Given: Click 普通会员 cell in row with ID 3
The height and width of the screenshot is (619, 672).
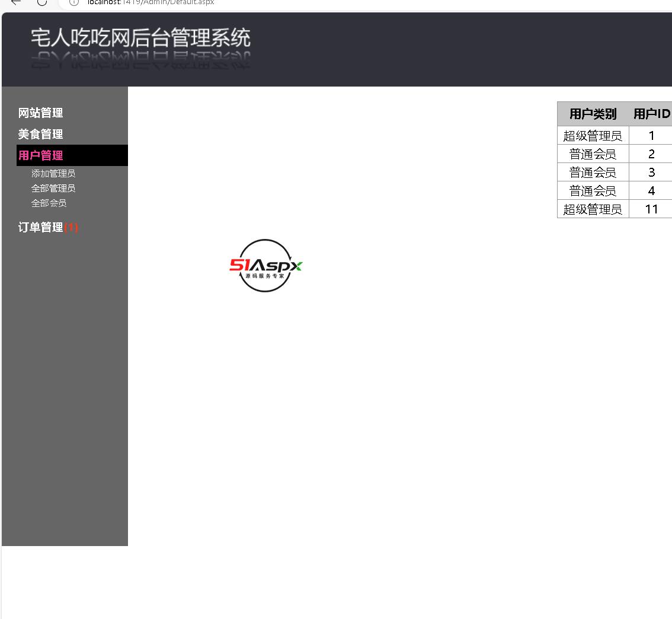Looking at the screenshot, I should pos(593,173).
